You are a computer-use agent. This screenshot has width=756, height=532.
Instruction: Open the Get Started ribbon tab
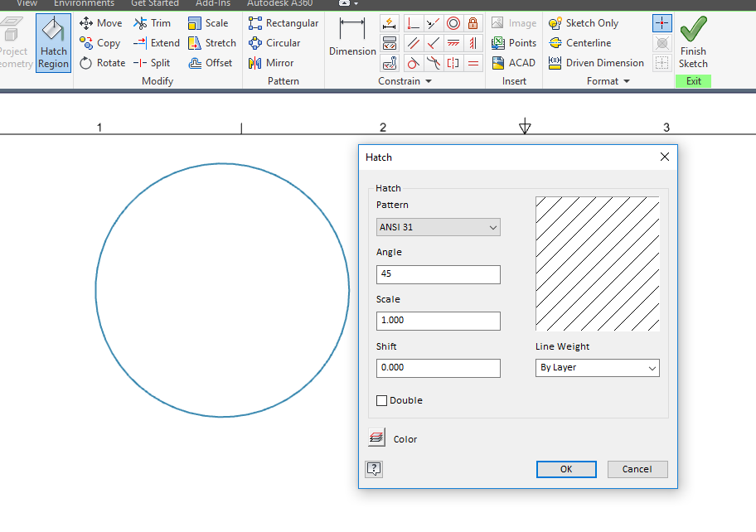(155, 3)
